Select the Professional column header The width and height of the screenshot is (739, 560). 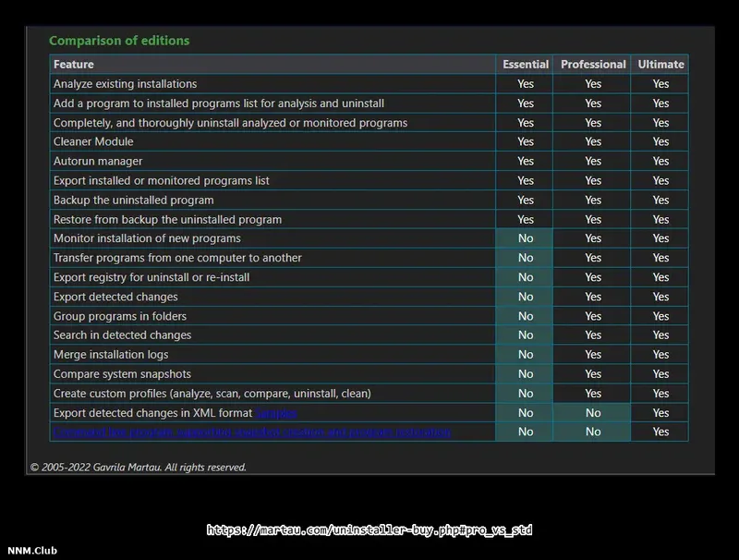click(592, 64)
